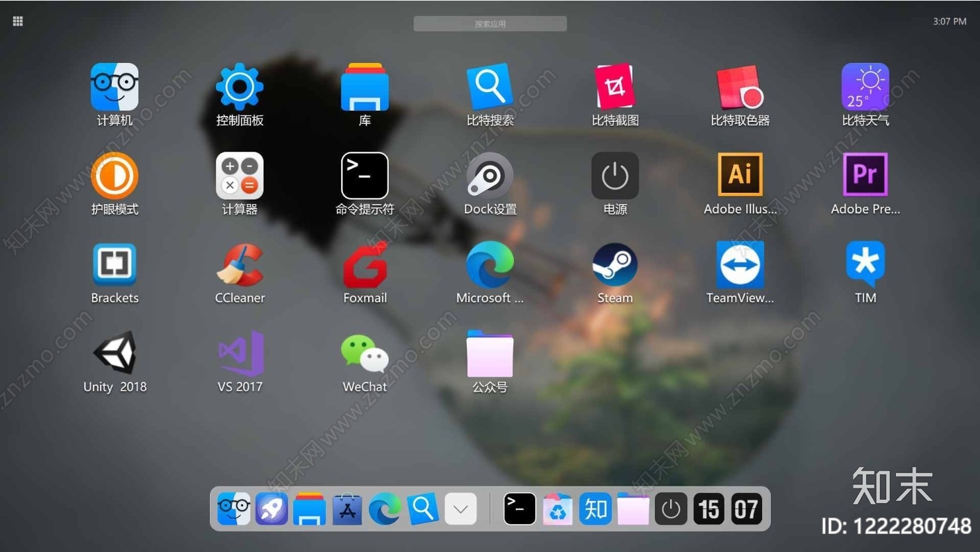
Task: Click the grid icon at top-left corner
Action: 18,21
